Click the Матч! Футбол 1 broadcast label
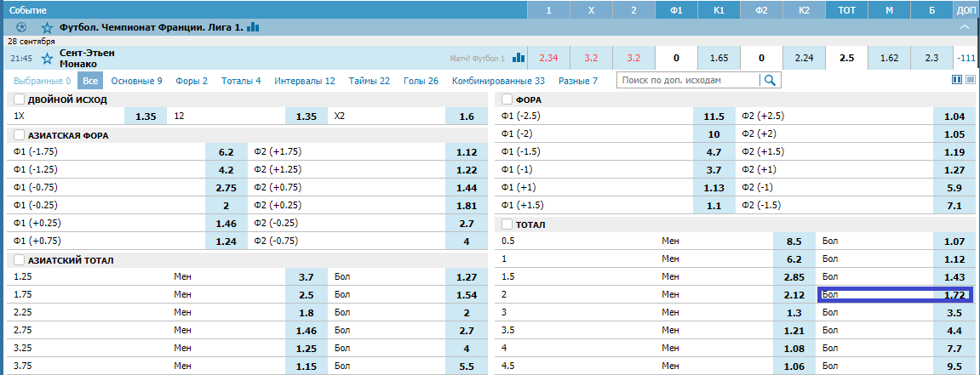980x375 pixels. (477, 58)
